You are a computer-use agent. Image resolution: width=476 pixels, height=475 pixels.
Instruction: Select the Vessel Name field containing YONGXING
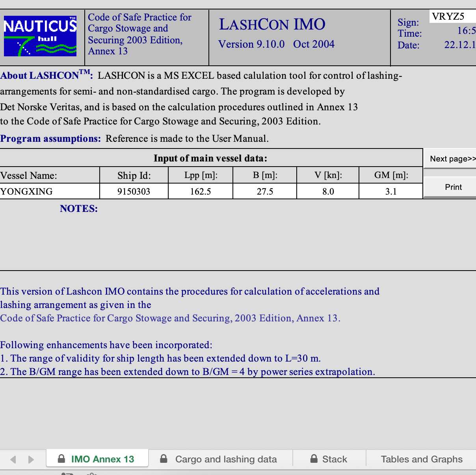tap(50, 191)
